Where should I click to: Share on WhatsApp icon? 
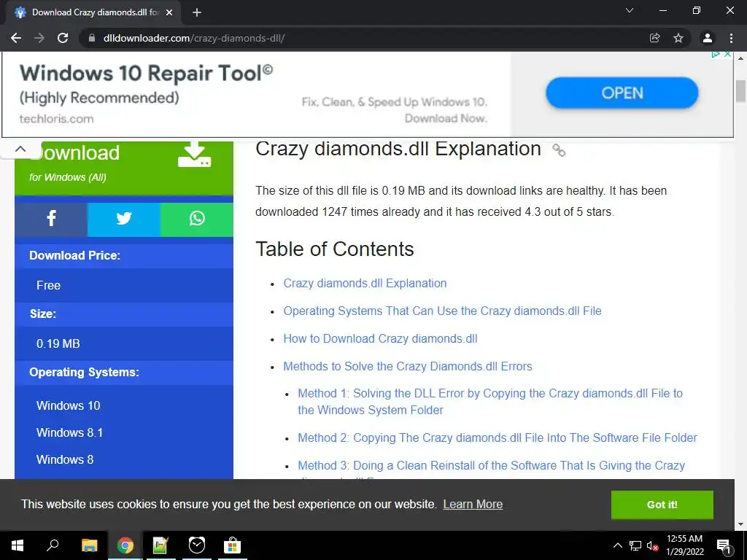click(x=197, y=219)
